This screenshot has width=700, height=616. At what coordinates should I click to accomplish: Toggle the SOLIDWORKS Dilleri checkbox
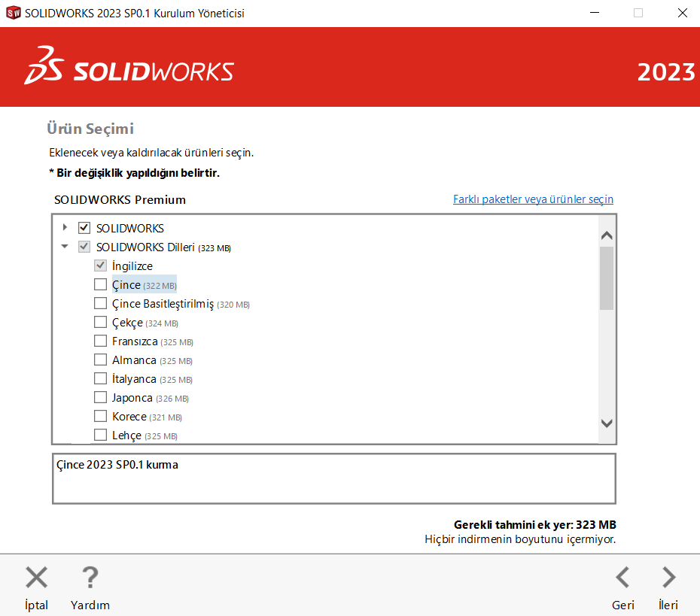pos(84,247)
